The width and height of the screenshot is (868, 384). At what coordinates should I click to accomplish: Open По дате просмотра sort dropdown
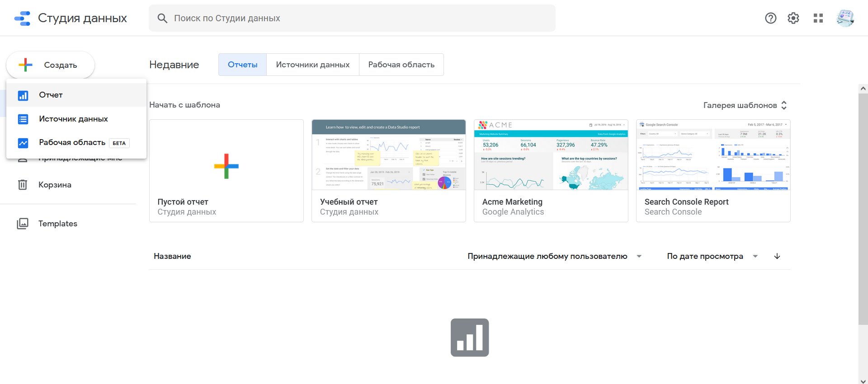712,256
